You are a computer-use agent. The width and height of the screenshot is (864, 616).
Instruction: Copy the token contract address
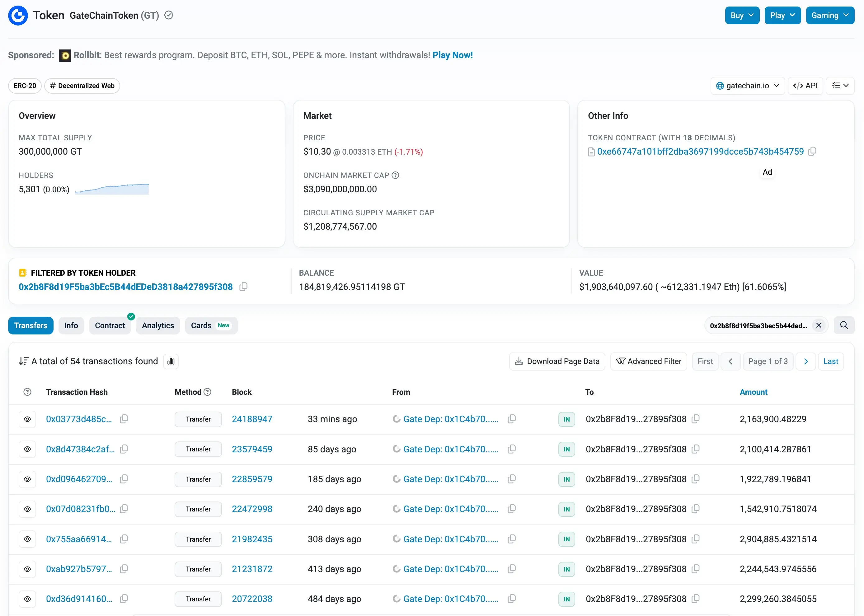812,151
